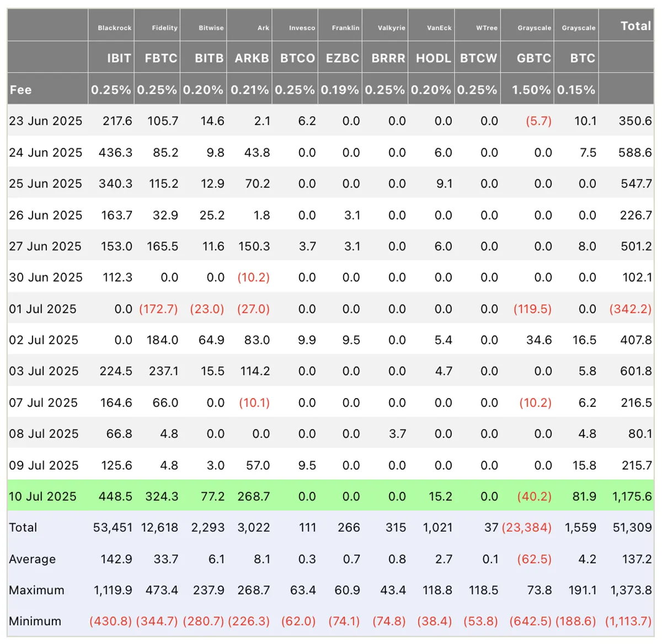Select the 1,175.6 total in green row

click(x=632, y=496)
